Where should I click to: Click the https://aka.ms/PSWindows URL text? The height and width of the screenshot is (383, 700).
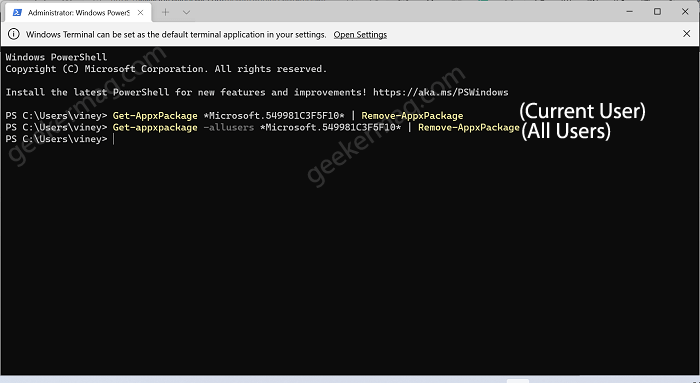click(x=441, y=92)
